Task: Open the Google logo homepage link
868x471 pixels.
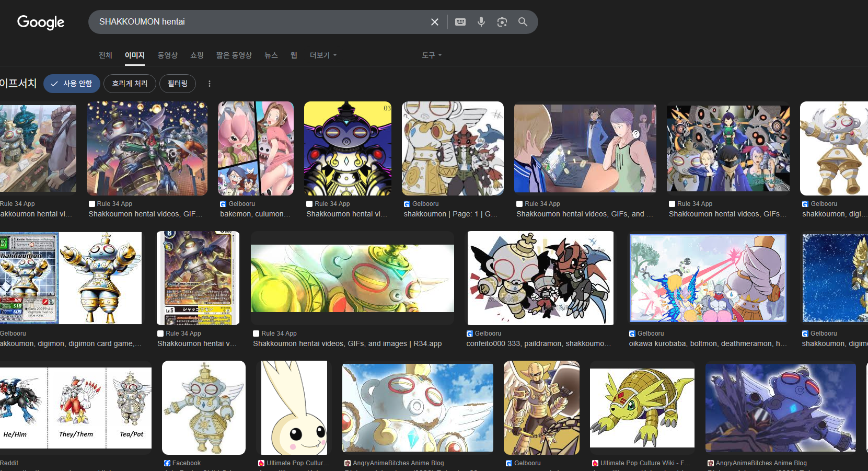Action: (x=41, y=22)
